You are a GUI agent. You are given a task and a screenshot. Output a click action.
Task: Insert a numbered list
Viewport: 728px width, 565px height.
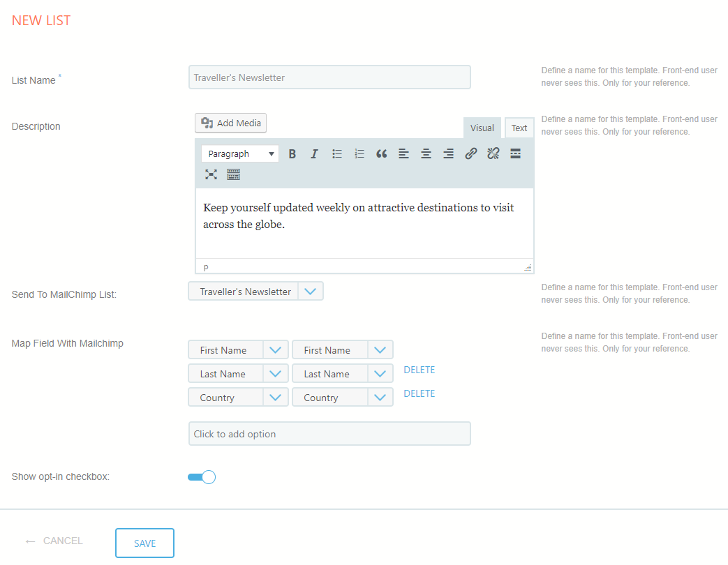pyautogui.click(x=359, y=154)
